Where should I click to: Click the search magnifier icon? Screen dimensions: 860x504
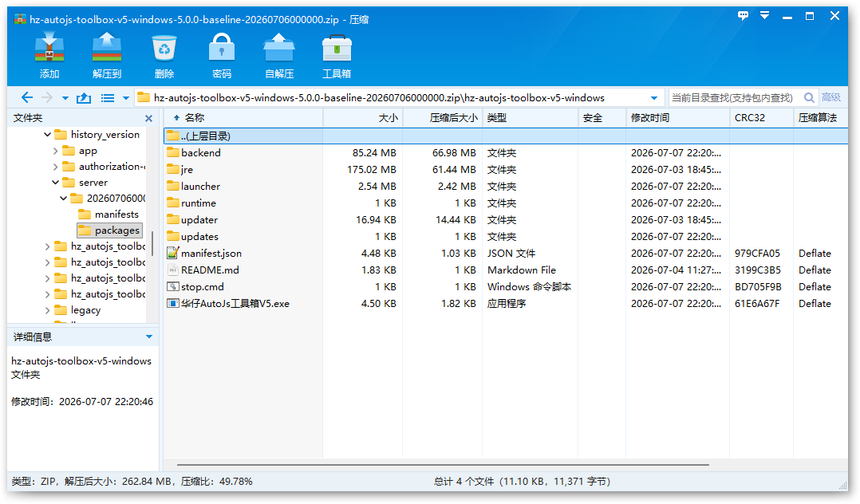coord(809,97)
